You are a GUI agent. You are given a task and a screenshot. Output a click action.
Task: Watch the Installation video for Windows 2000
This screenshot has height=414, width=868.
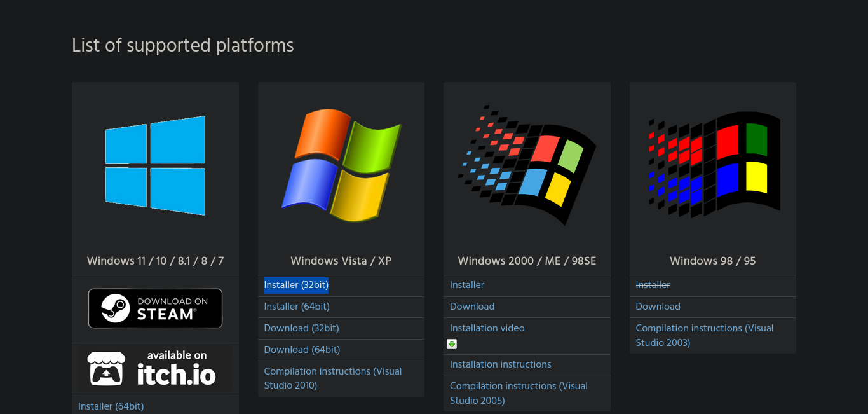pos(487,328)
